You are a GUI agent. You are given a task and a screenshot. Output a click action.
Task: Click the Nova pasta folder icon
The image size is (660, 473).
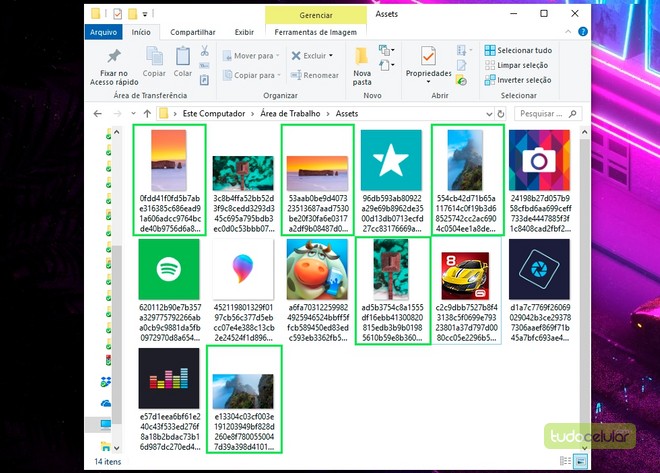[362, 56]
